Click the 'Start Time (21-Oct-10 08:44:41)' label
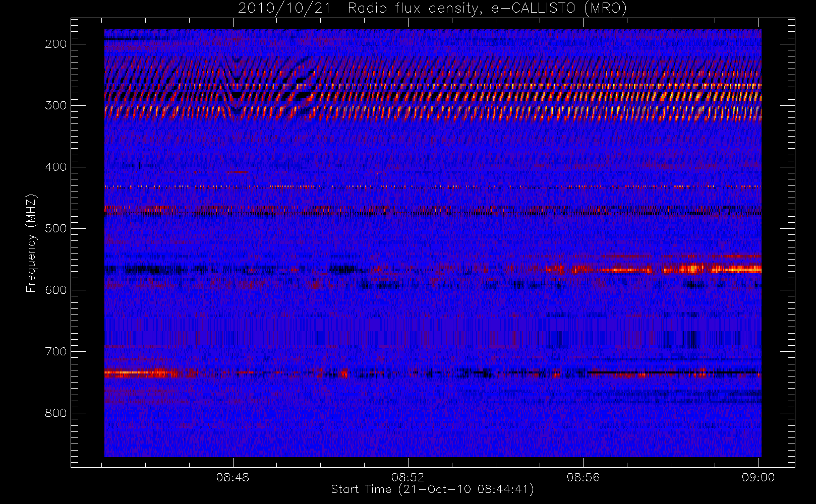816x504 pixels. [432, 489]
